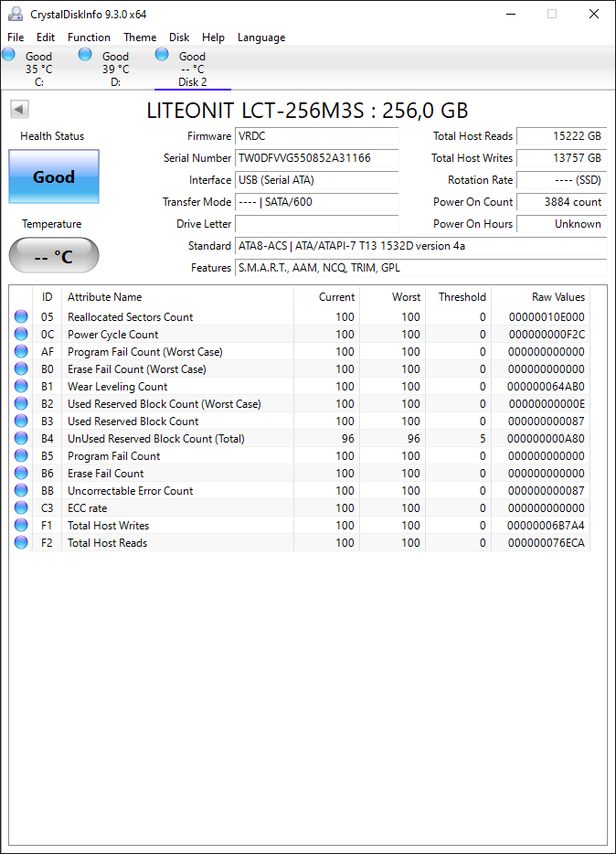The image size is (616, 854).
Task: Click raw value 000000000F2C
Action: pos(547,335)
